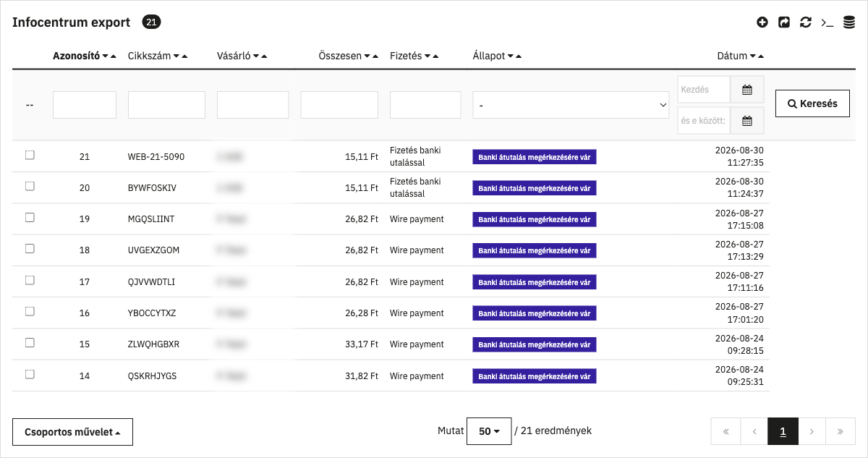868x458 pixels.
Task: Click status badge in row ZLWQHGBXR
Action: (535, 344)
